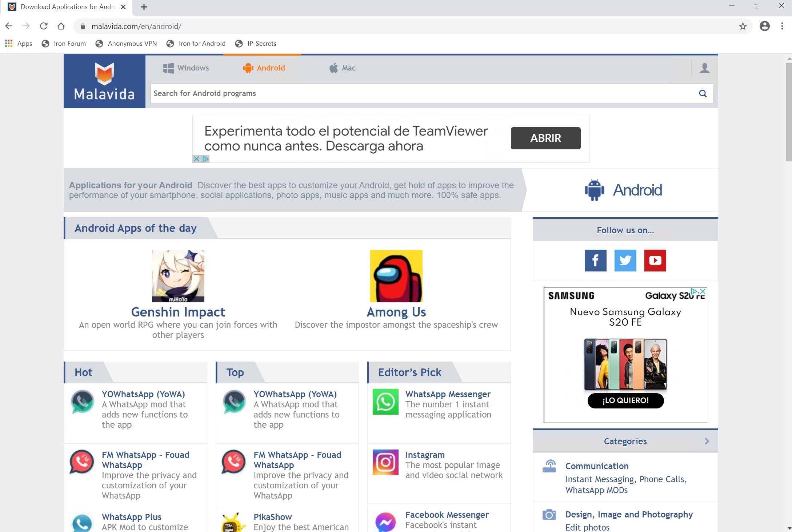Image resolution: width=792 pixels, height=532 pixels.
Task: Reload the page with refresh icon
Action: pos(44,26)
